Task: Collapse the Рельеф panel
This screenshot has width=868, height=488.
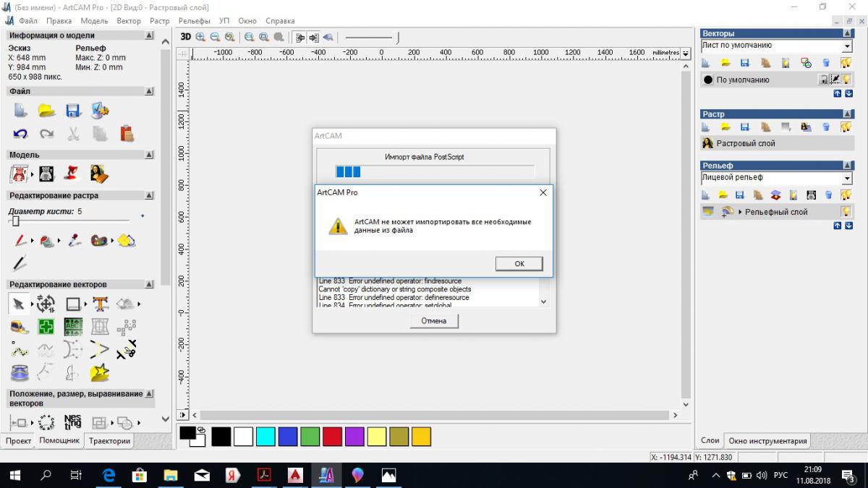Action: point(846,166)
